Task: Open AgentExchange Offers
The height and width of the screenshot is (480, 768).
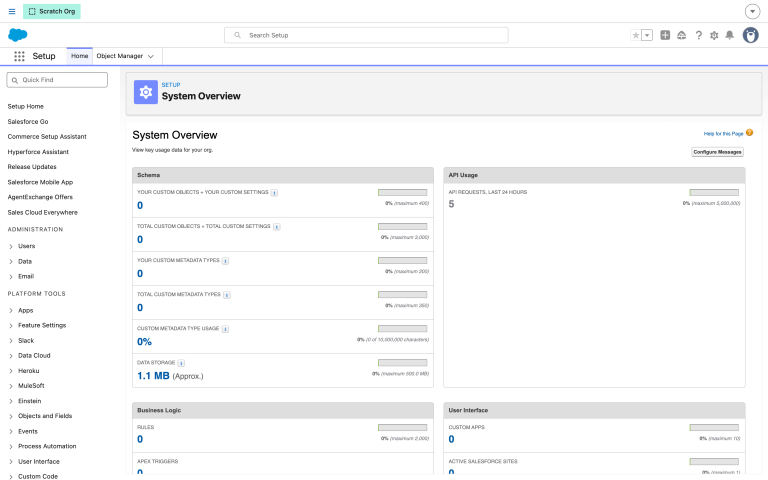Action: [40, 197]
